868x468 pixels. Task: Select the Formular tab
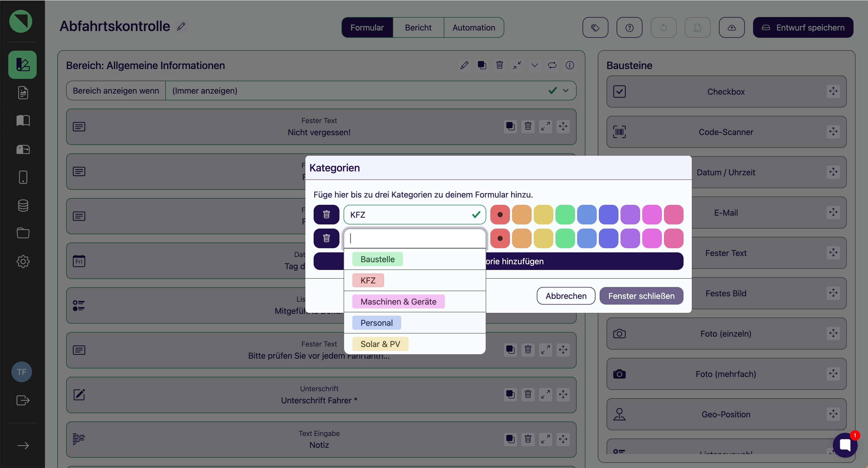pyautogui.click(x=367, y=27)
